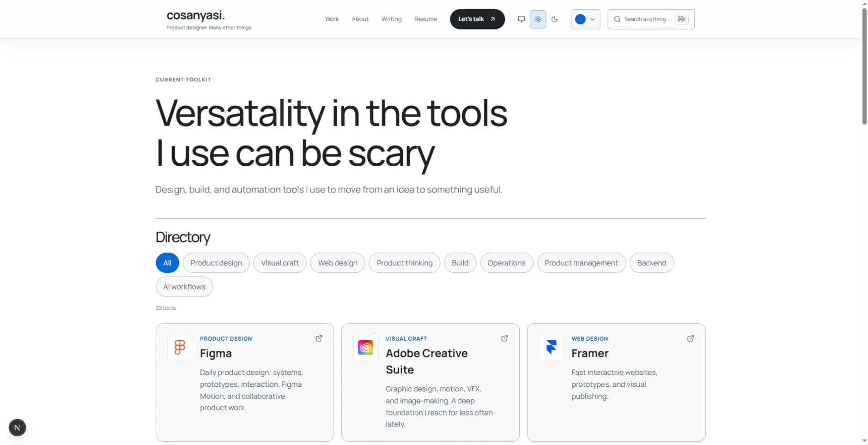Switch to dark theme moon icon

(554, 19)
